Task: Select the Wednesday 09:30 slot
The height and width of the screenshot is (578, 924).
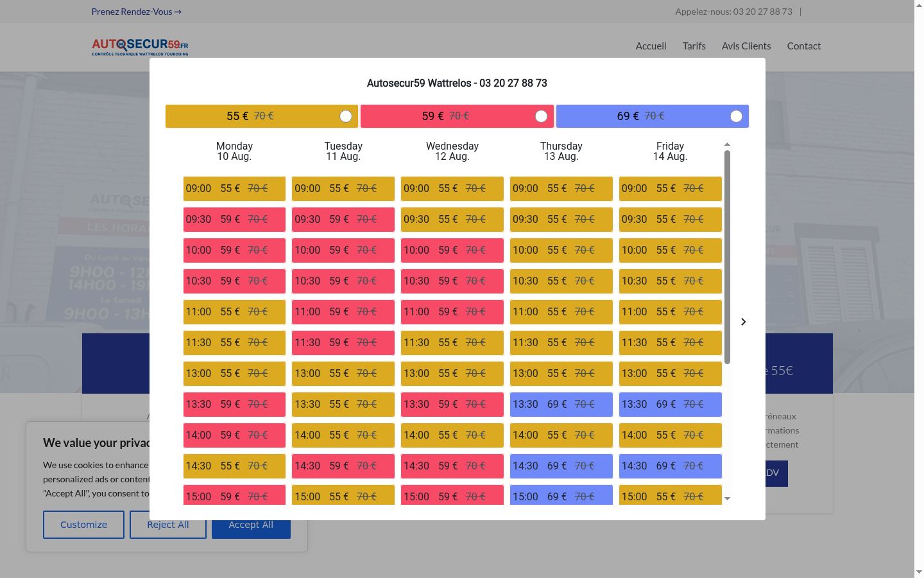Action: point(452,220)
